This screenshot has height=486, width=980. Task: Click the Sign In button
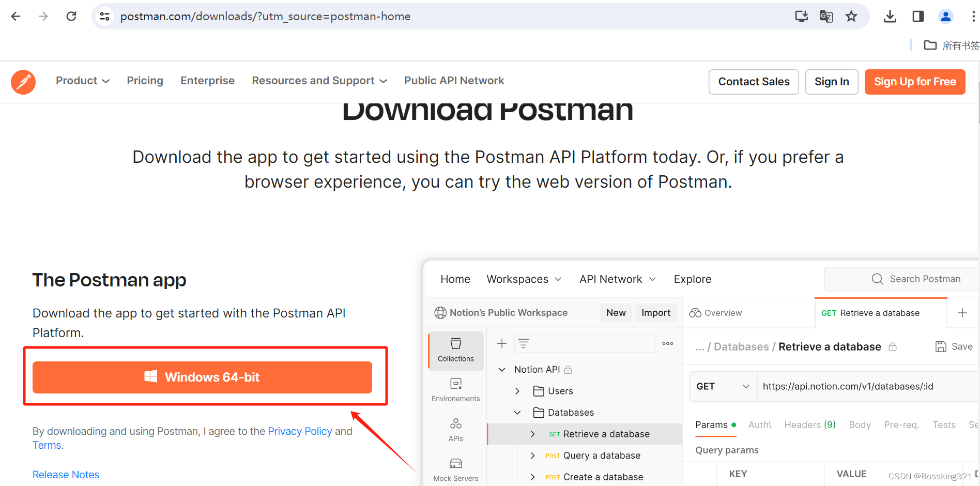click(x=832, y=82)
